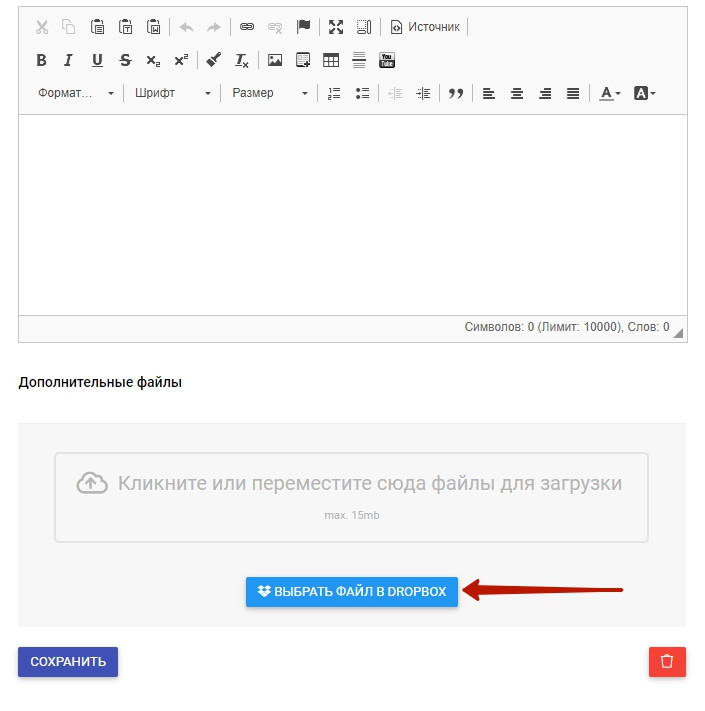
Task: Click the Сохранить button
Action: [68, 662]
